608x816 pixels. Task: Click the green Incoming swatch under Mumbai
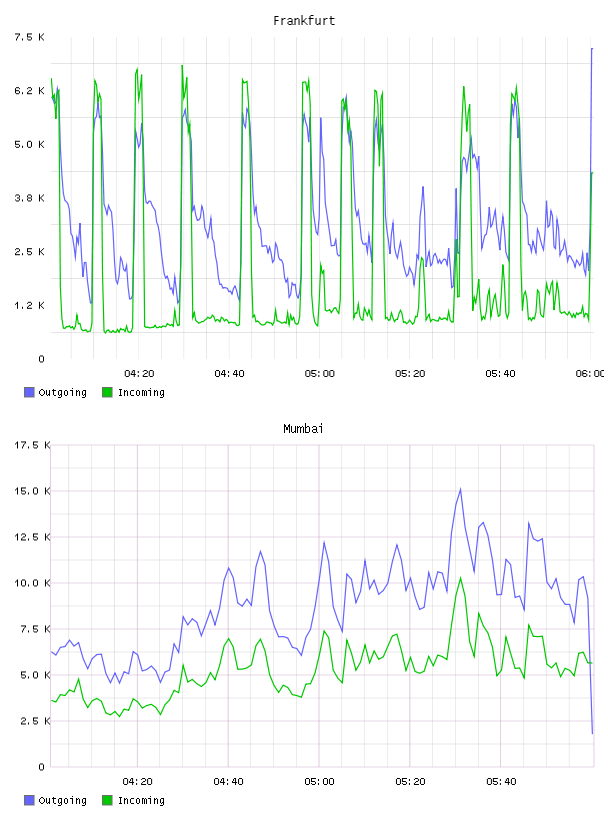(107, 800)
